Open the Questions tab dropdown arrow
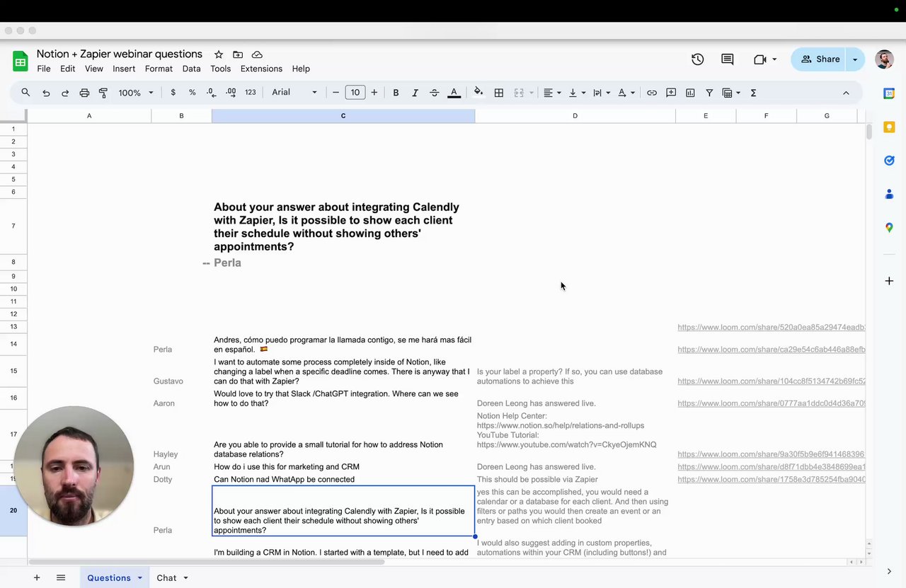The image size is (906, 588). point(139,578)
